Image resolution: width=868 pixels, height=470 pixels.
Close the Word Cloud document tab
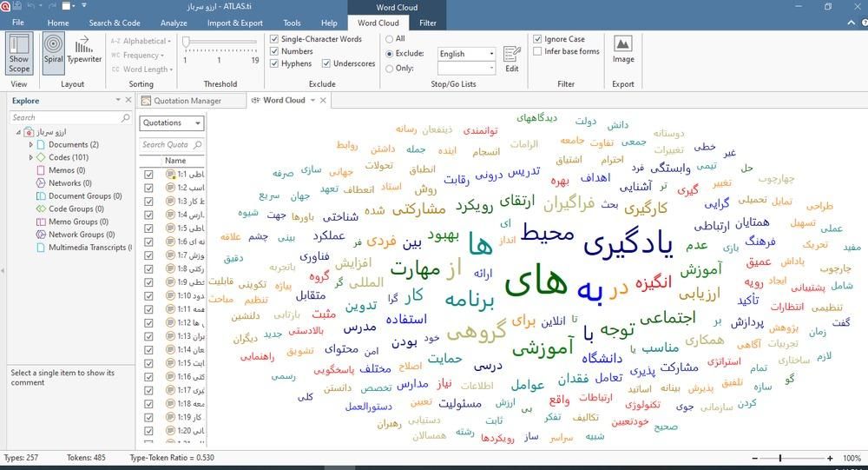[323, 100]
